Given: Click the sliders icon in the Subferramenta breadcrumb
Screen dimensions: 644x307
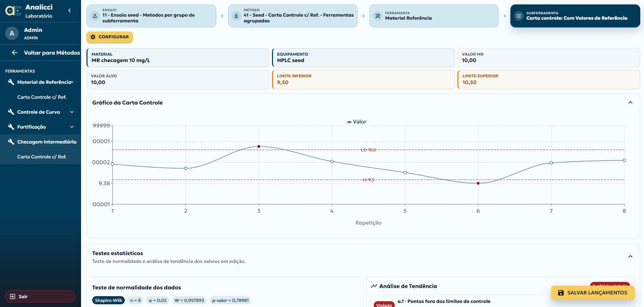Looking at the screenshot, I should pyautogui.click(x=519, y=16).
